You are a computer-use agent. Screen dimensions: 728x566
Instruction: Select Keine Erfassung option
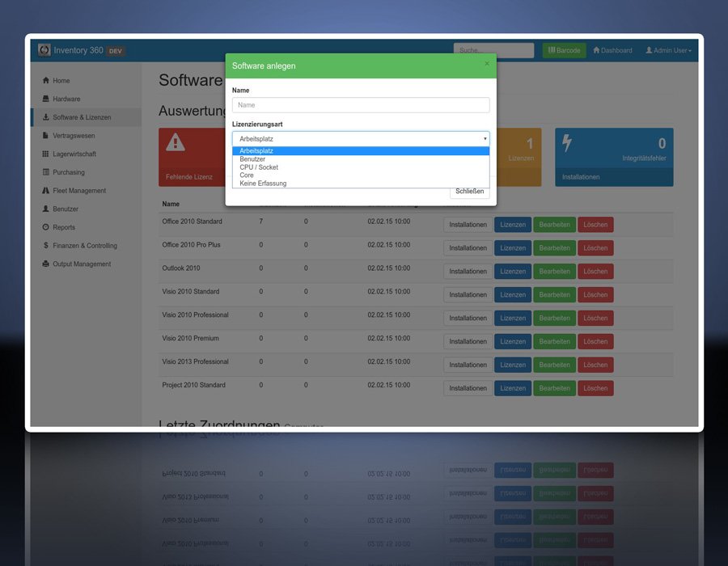click(361, 184)
